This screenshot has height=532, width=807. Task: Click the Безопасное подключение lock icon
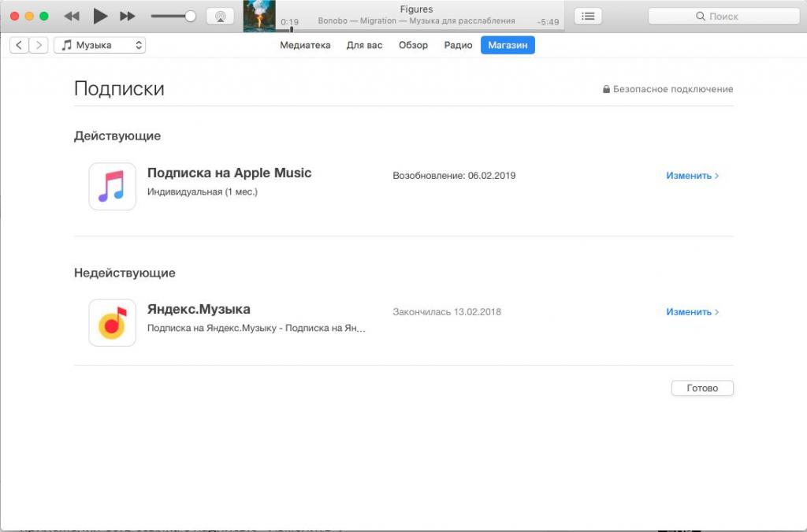(x=606, y=89)
